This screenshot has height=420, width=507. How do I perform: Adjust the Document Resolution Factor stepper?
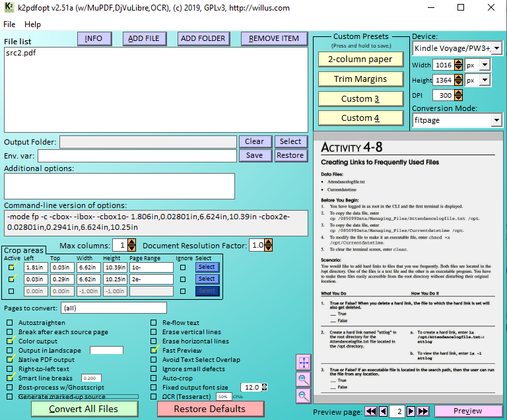[269, 245]
